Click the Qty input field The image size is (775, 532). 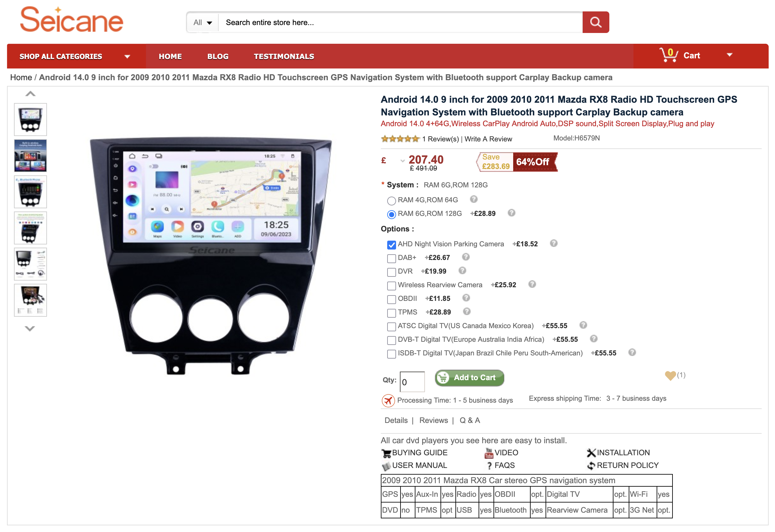click(412, 382)
